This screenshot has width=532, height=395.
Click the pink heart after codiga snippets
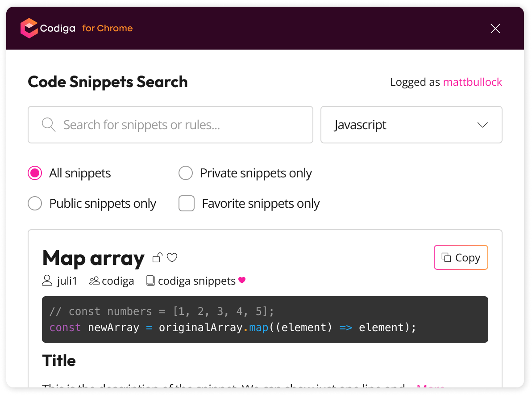pos(242,280)
